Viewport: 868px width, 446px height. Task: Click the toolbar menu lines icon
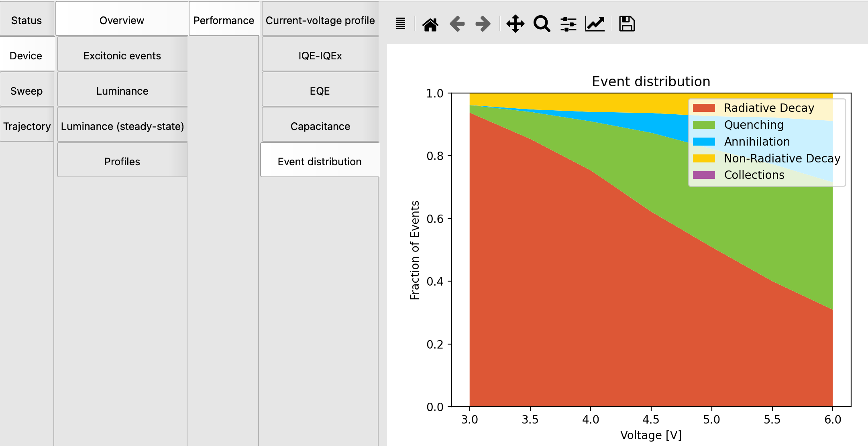pyautogui.click(x=400, y=24)
